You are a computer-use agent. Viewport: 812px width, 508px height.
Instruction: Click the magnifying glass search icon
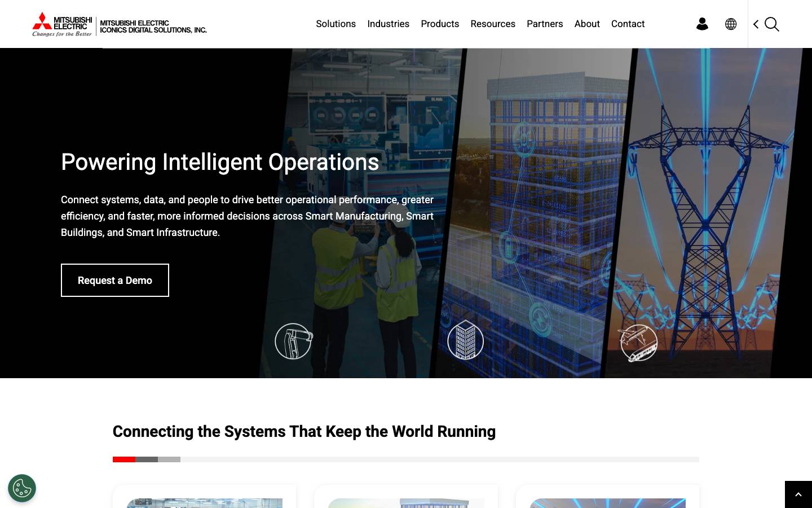(772, 24)
